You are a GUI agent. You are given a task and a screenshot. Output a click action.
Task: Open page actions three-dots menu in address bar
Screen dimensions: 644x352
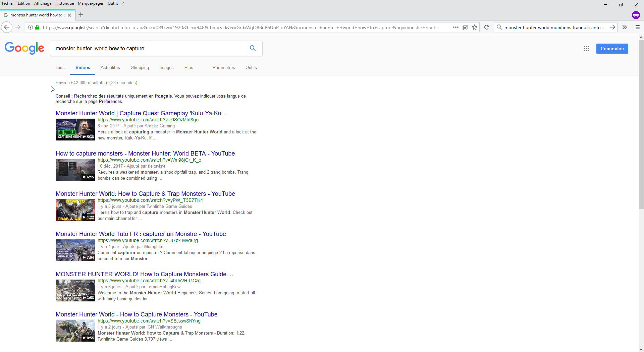455,27
